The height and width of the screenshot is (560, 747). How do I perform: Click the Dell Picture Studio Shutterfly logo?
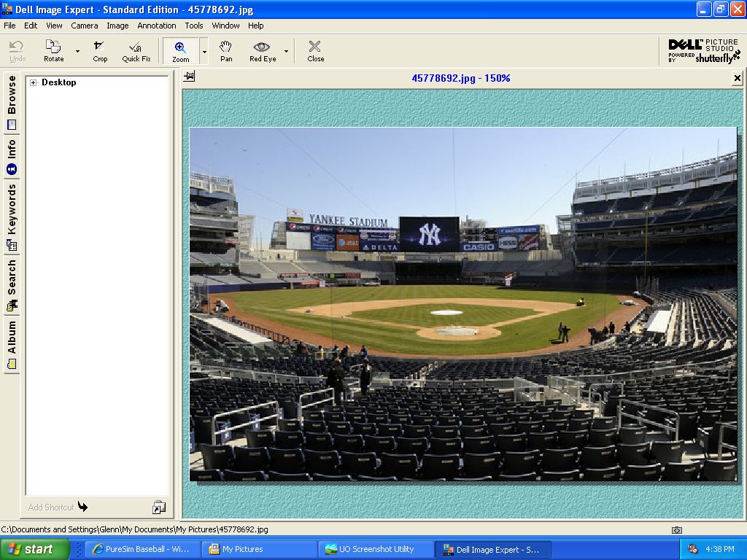pyautogui.click(x=704, y=50)
